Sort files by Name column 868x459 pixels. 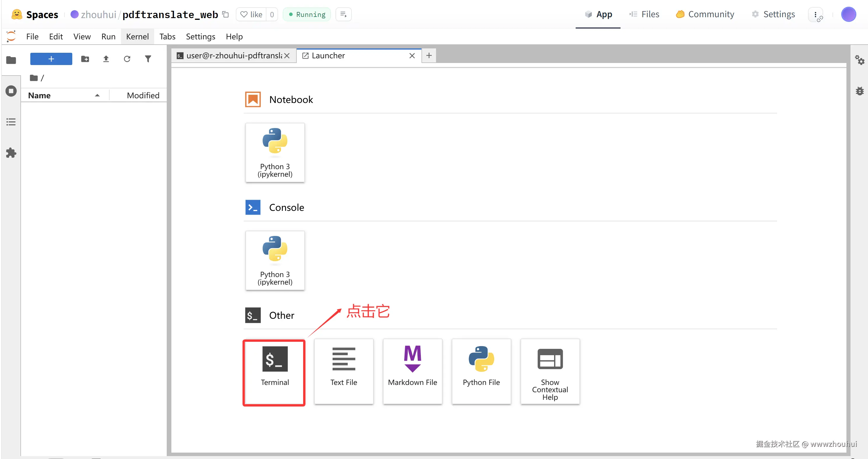(x=64, y=95)
